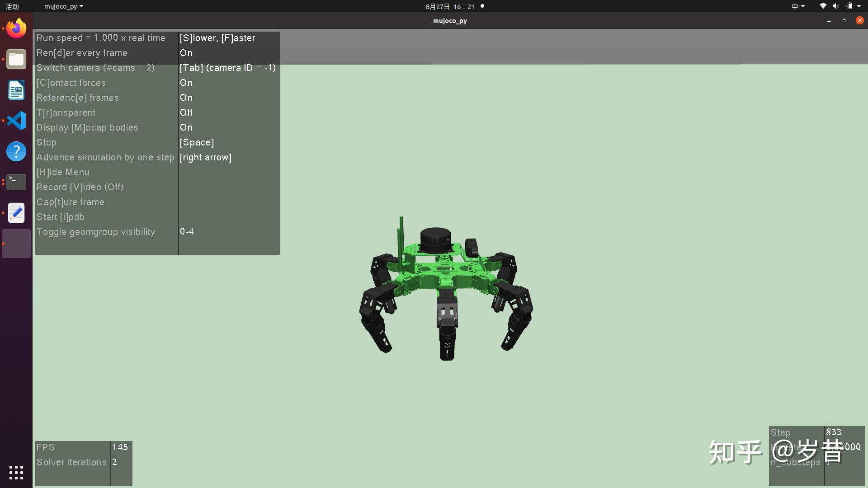Open the text editor dock icon
868x488 pixels.
pos(16,213)
